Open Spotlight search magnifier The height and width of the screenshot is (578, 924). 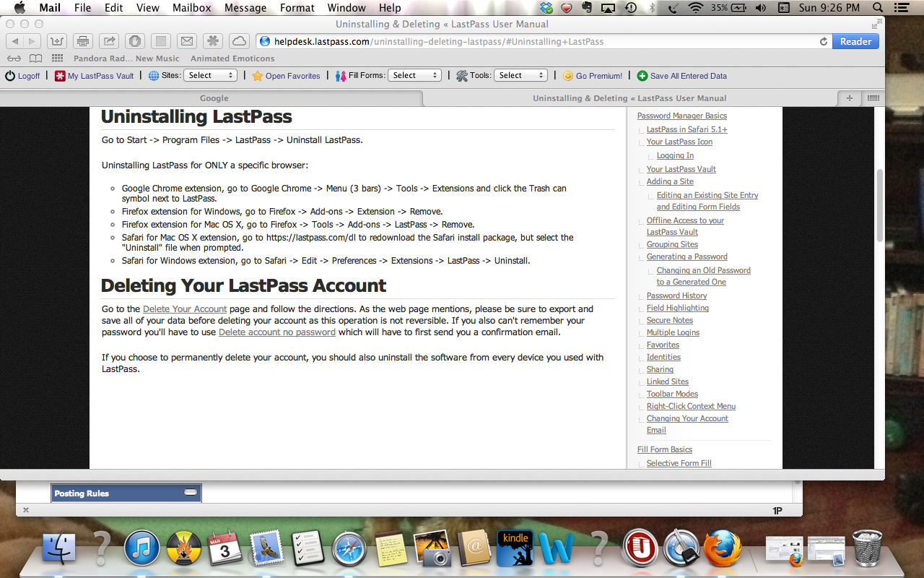coord(878,8)
